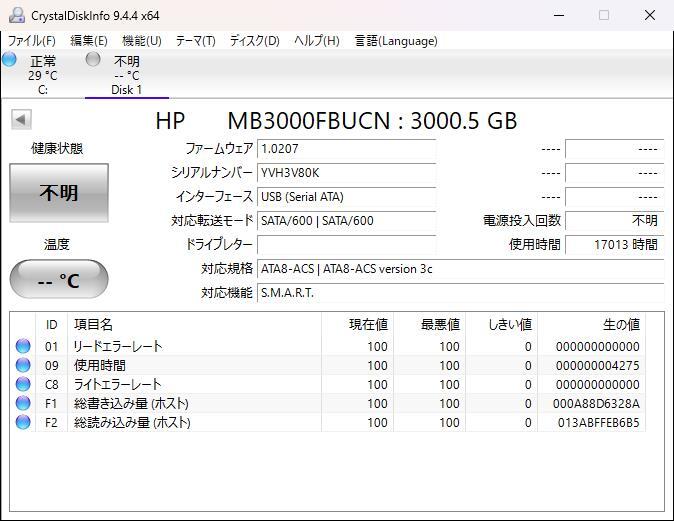The image size is (674, 521).
Task: Click the status orb for リードエラーレート row
Action: pyautogui.click(x=23, y=346)
